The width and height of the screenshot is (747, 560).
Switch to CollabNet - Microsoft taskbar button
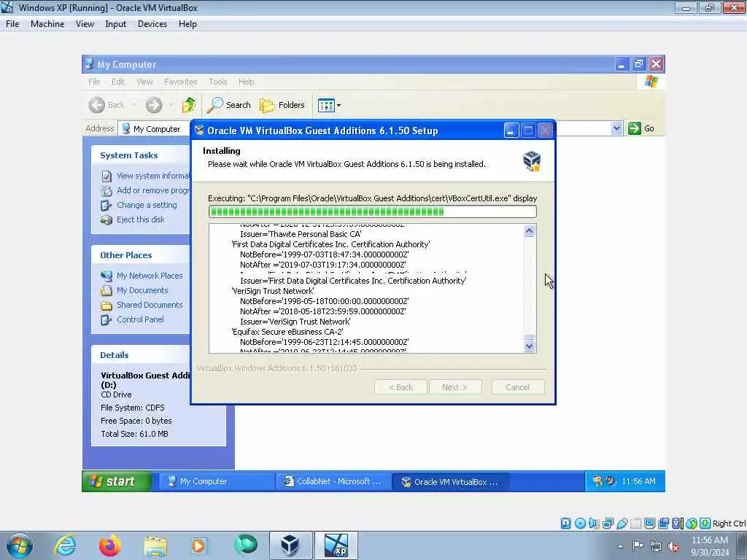[x=333, y=481]
